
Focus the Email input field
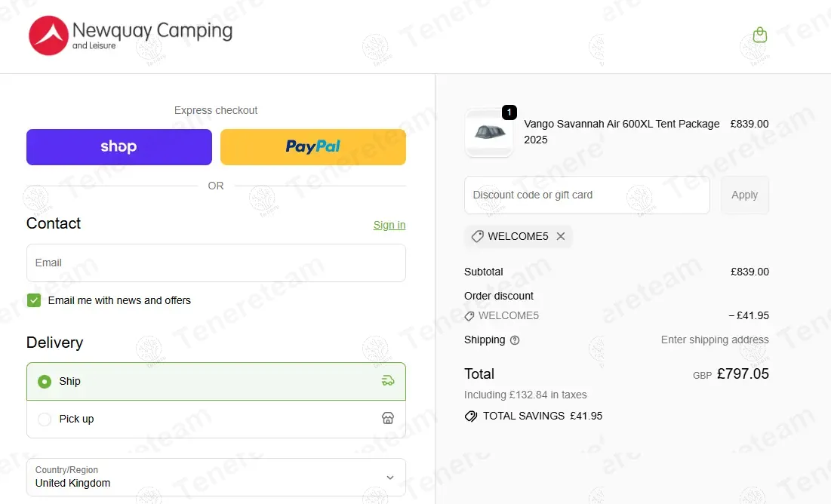click(216, 263)
